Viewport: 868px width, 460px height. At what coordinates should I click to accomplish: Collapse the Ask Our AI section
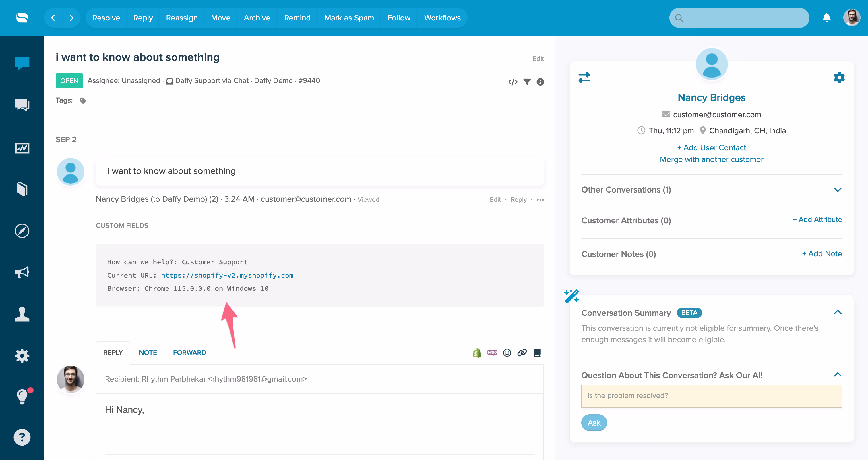[838, 375]
